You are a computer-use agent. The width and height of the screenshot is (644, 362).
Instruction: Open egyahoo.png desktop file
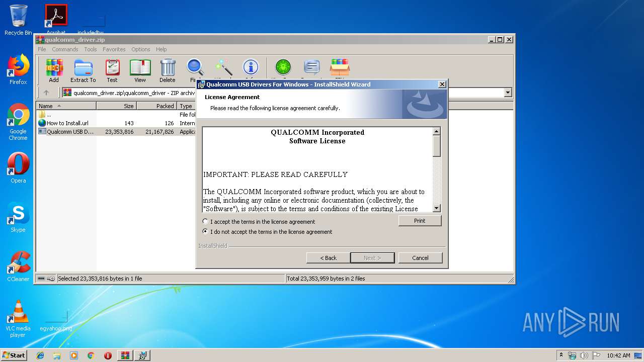tap(56, 321)
